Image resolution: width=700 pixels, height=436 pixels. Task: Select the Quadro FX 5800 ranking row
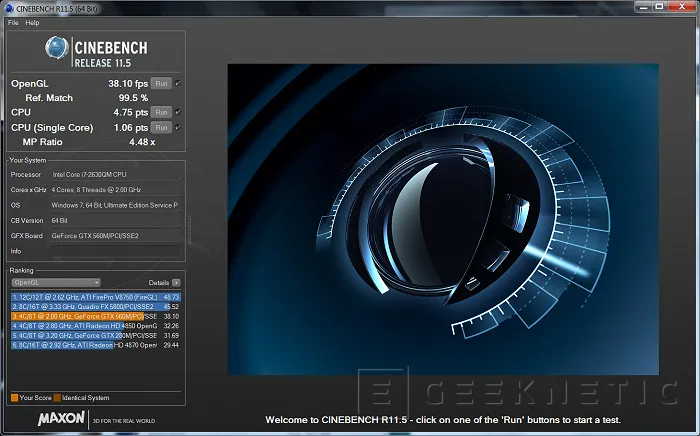pyautogui.click(x=96, y=307)
